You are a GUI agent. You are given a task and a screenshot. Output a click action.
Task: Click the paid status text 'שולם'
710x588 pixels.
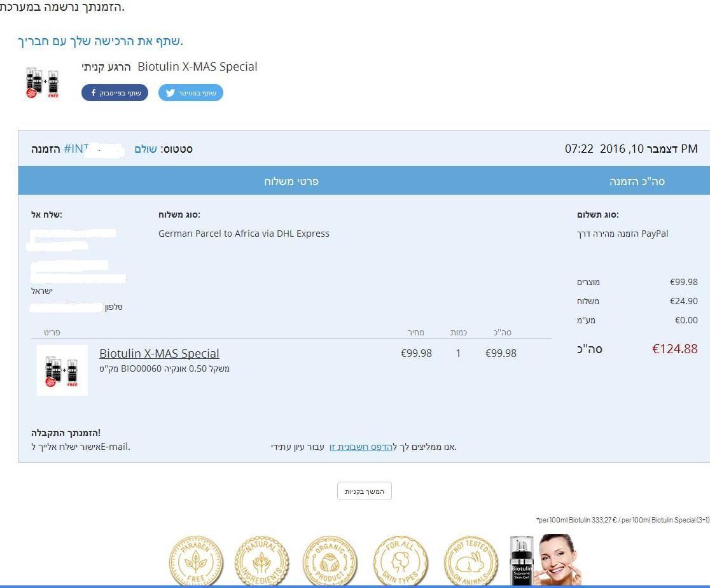point(146,149)
